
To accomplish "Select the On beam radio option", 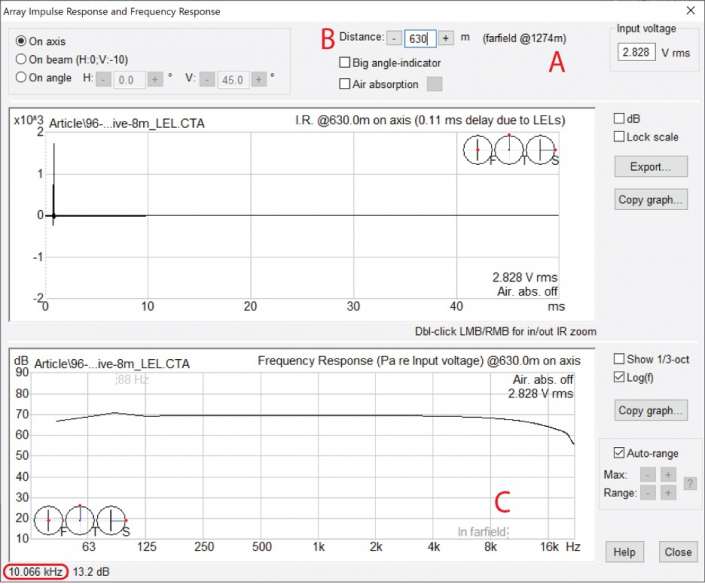I will tap(22, 59).
